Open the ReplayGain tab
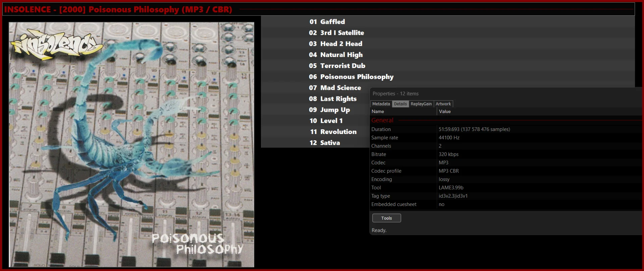This screenshot has width=644, height=271. [x=421, y=104]
